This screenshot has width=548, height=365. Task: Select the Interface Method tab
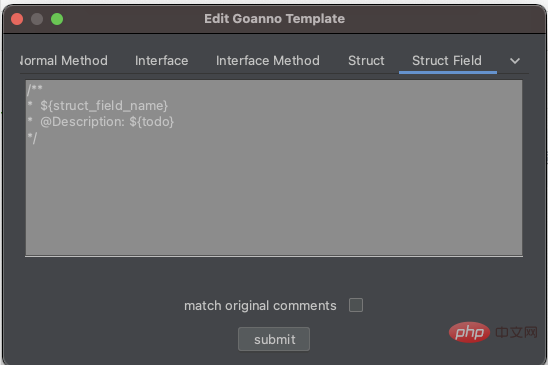click(x=268, y=61)
